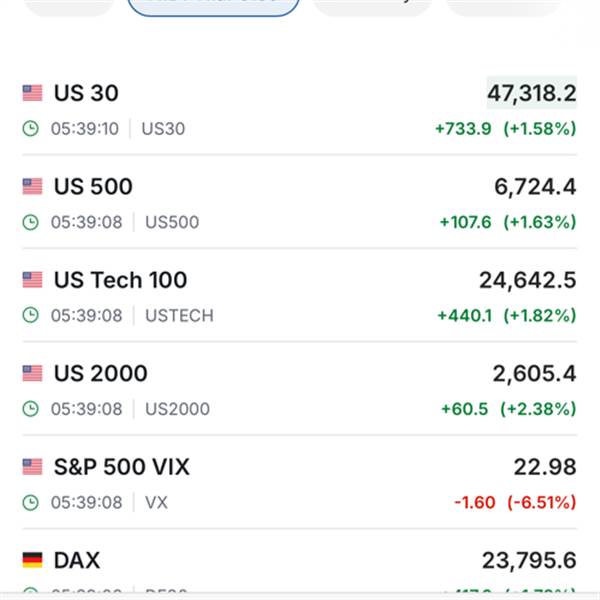The width and height of the screenshot is (600, 600).
Task: Click the S&P 500 VIX price 22.98
Action: point(548,467)
